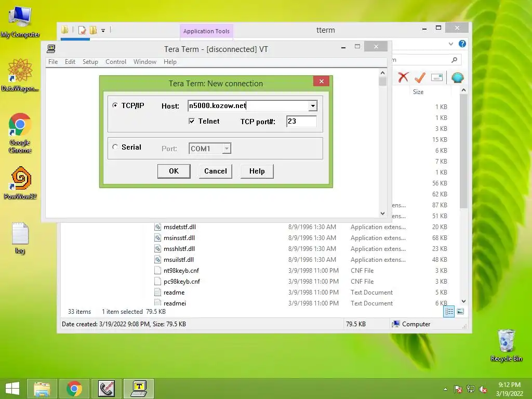Click Explorer file list scrollbar thumb
This screenshot has width=532, height=399.
463,151
